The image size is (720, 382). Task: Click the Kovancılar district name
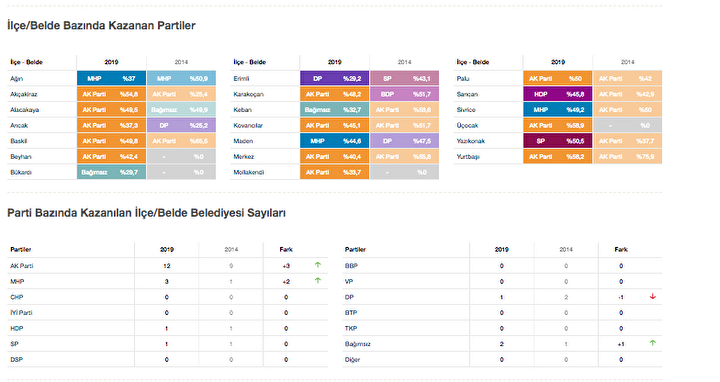tap(248, 126)
